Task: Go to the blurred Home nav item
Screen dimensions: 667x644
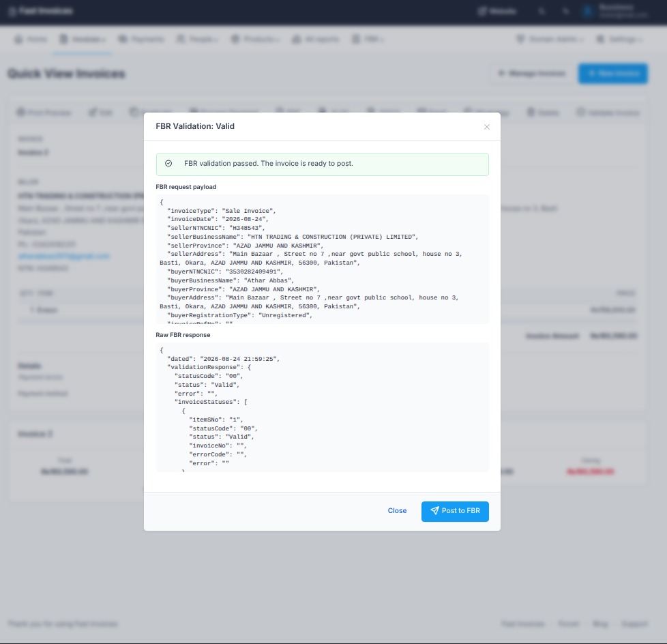Action: pos(31,40)
